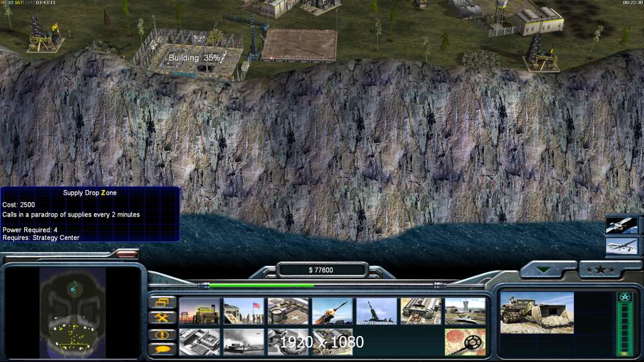Click the radar minimap display

pyautogui.click(x=72, y=313)
